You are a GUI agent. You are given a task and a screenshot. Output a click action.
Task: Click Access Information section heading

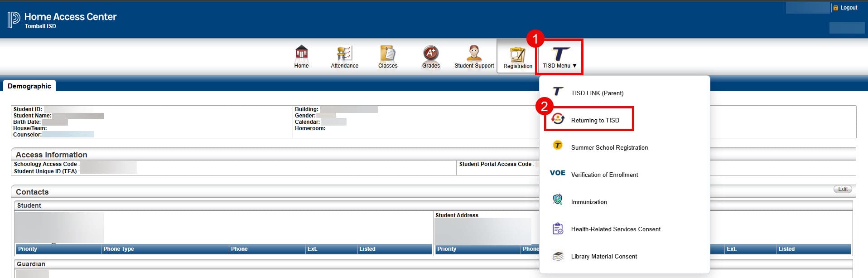point(52,155)
